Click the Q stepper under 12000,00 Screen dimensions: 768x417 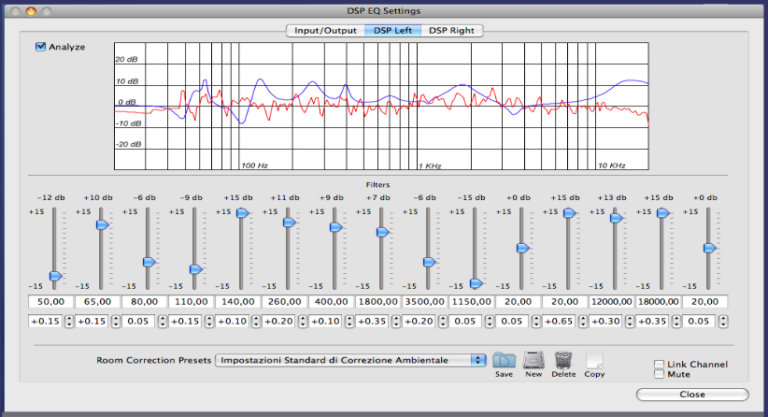(630, 321)
